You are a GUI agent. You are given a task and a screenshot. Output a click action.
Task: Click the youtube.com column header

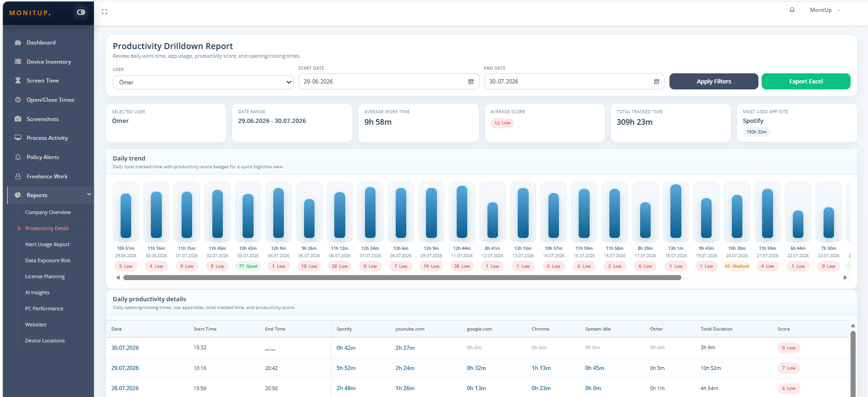(x=410, y=329)
